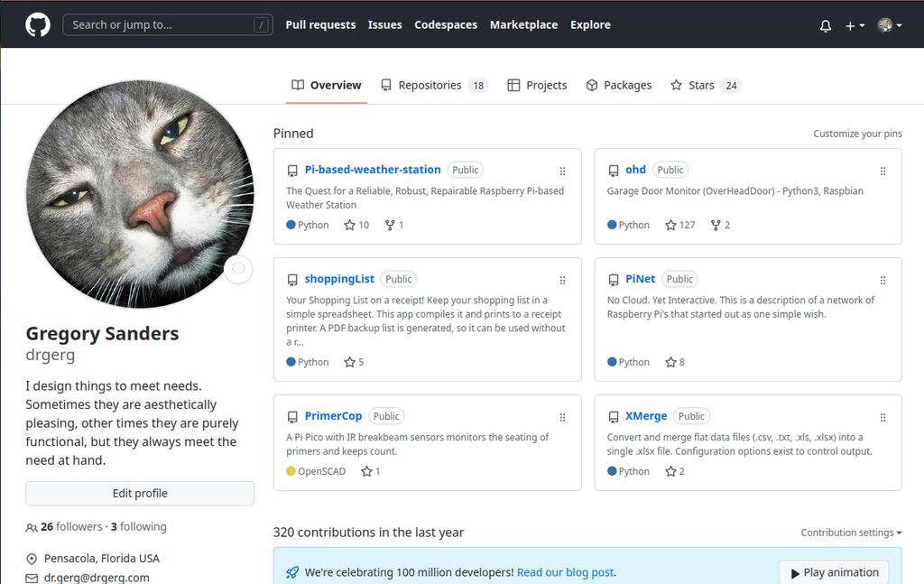This screenshot has width=924, height=584.
Task: Click the Play animation button
Action: click(834, 572)
